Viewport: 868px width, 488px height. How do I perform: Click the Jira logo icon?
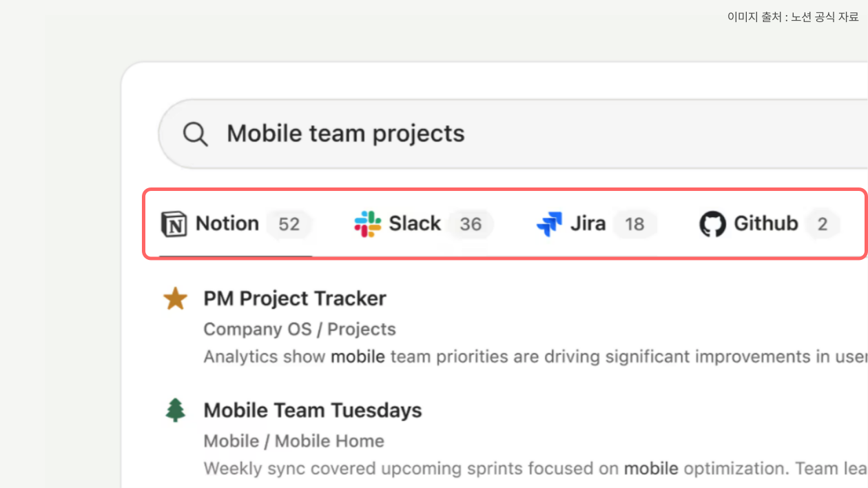click(x=549, y=224)
